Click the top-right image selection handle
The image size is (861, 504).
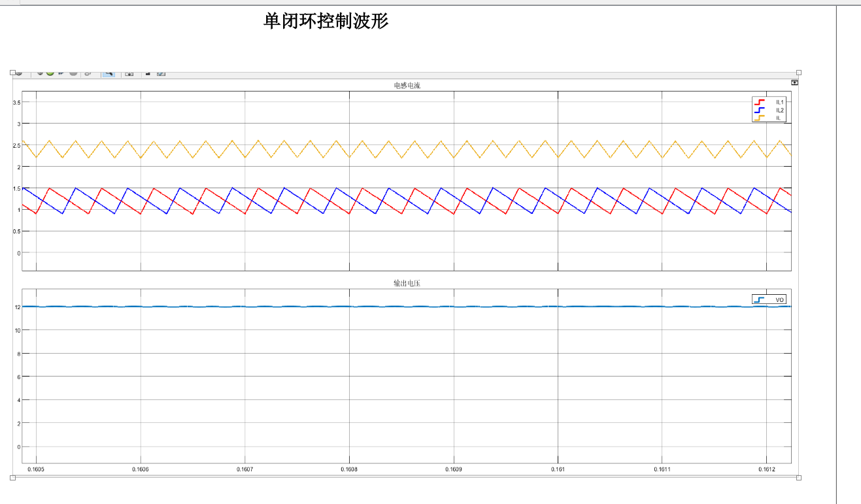(798, 73)
